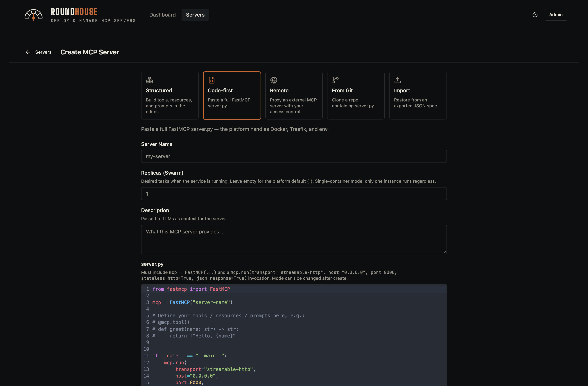Click code line 'if __name__ == "__main__":'
The width and height of the screenshot is (588, 386).
pos(189,356)
